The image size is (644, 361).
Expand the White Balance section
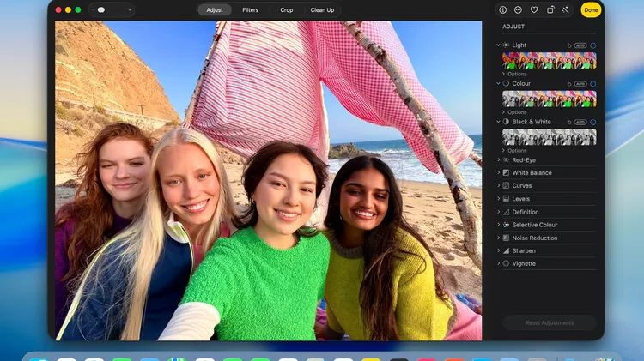coord(532,172)
